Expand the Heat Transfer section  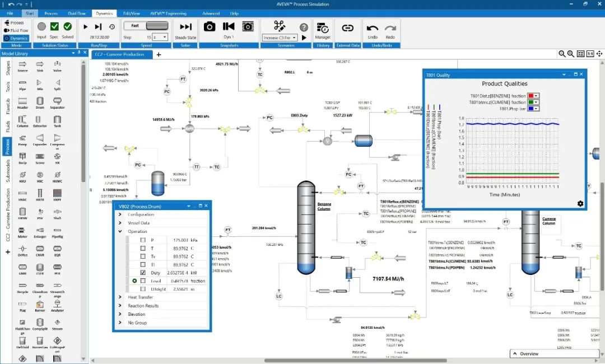120,297
